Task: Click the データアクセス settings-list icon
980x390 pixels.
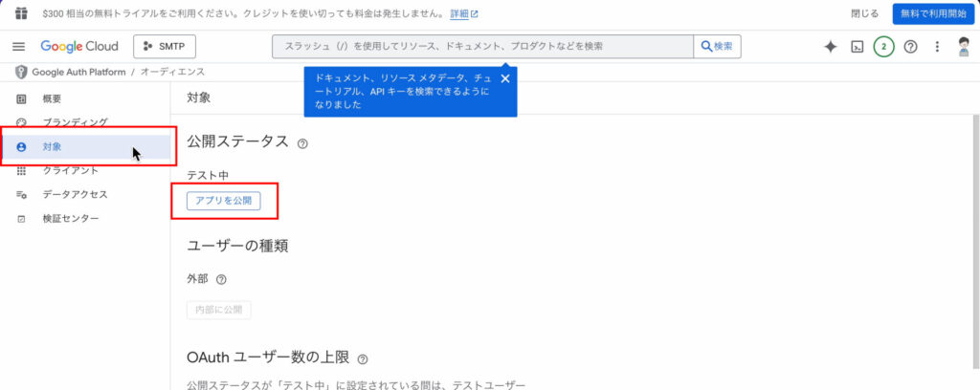Action: click(21, 195)
